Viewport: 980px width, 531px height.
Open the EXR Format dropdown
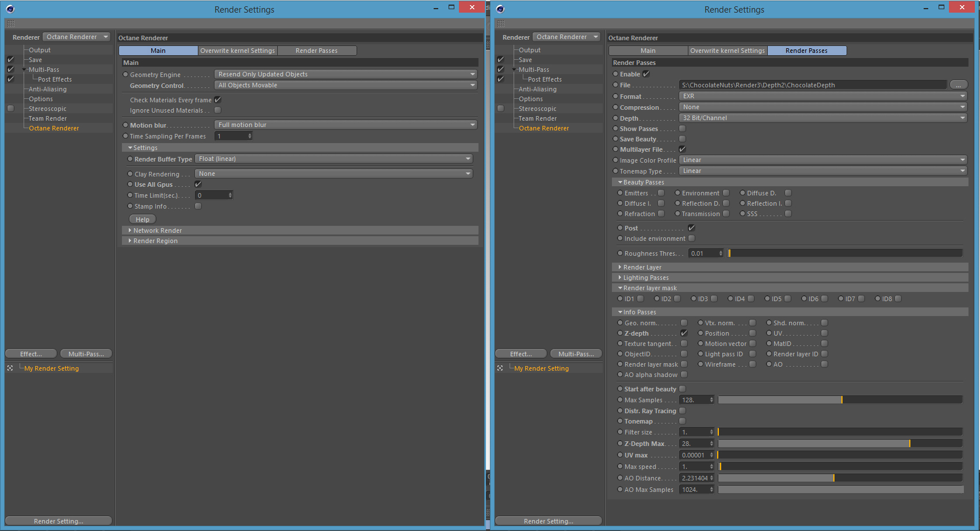(x=823, y=96)
